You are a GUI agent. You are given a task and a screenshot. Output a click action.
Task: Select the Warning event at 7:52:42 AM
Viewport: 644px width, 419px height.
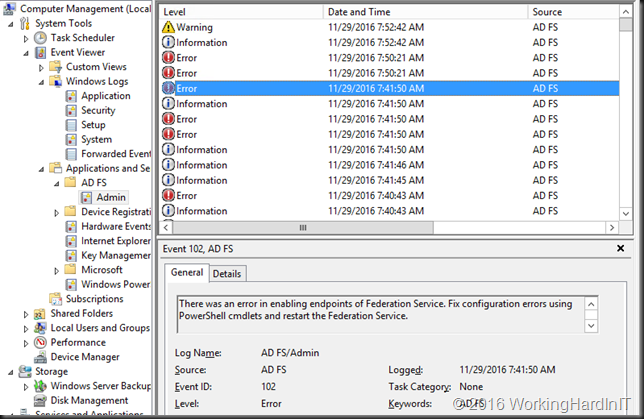point(389,27)
